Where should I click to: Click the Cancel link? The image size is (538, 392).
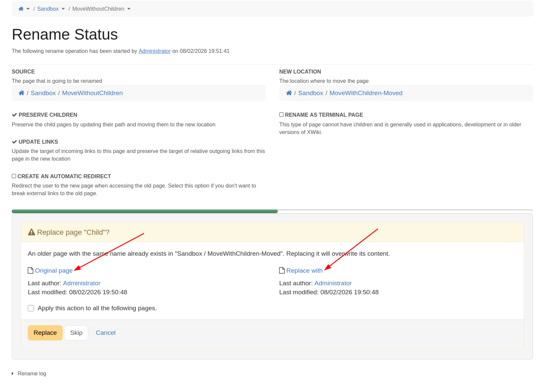tap(105, 333)
